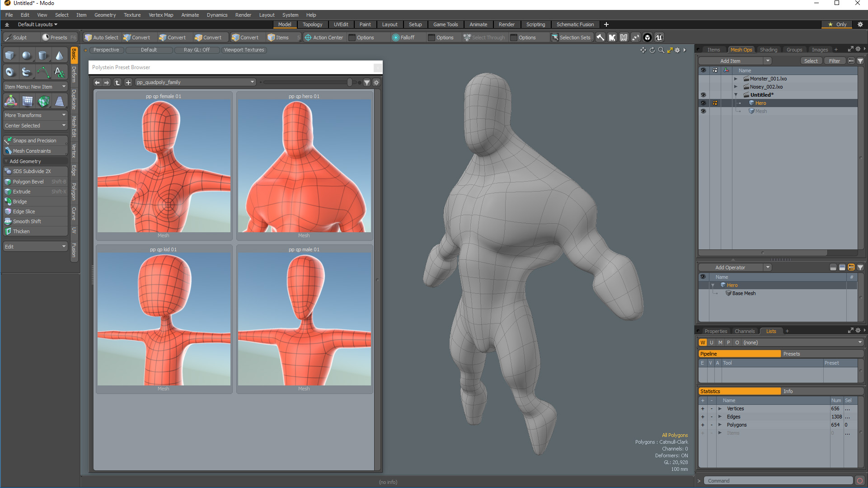Switch to the Topology layout tab
The image size is (868, 488).
[312, 24]
